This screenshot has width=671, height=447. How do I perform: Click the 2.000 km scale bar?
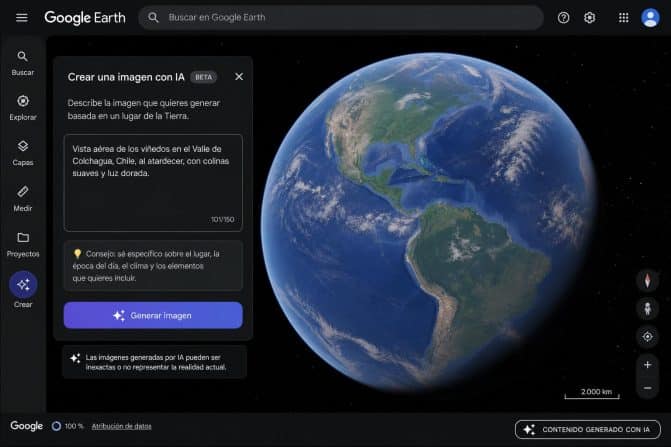(x=592, y=394)
